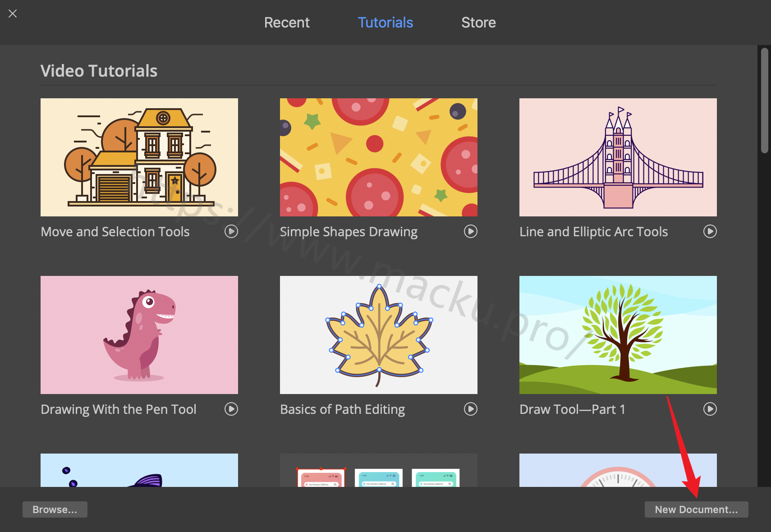Click the Draw Tool—Part 1 title
The height and width of the screenshot is (532, 771).
tap(572, 409)
